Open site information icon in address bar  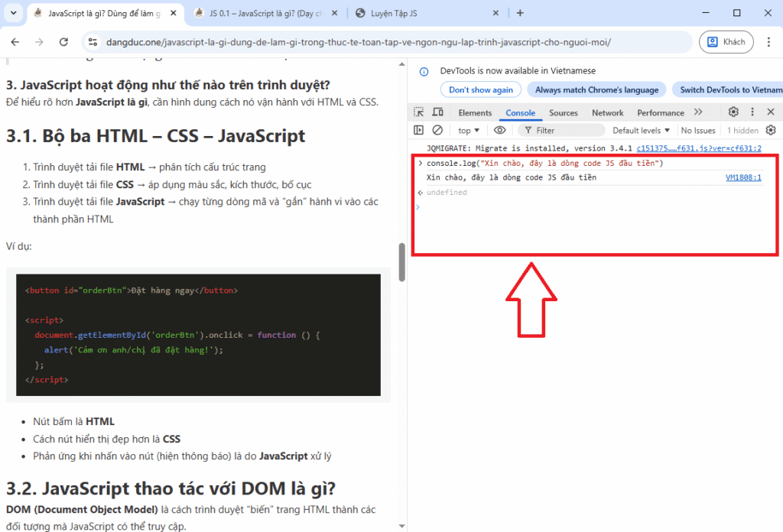click(92, 41)
